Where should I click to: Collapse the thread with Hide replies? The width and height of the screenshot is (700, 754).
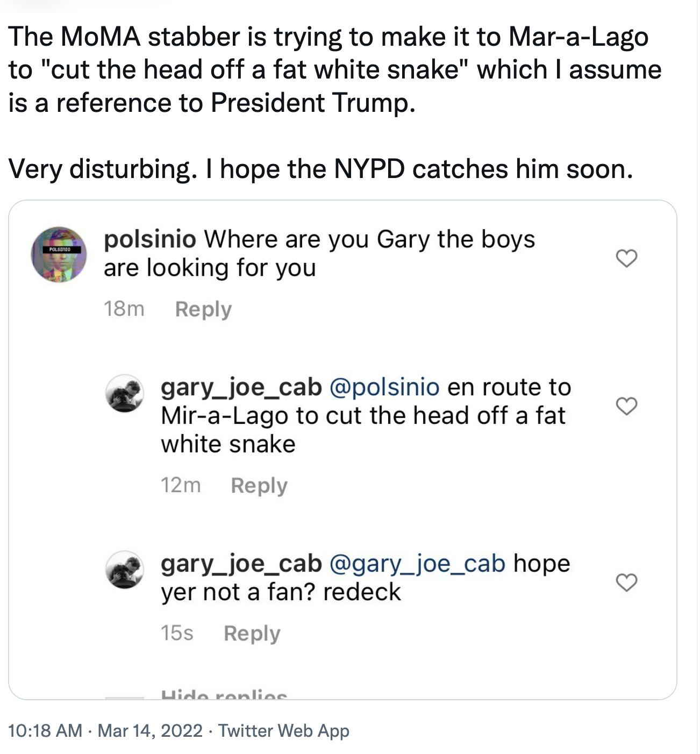(x=224, y=695)
